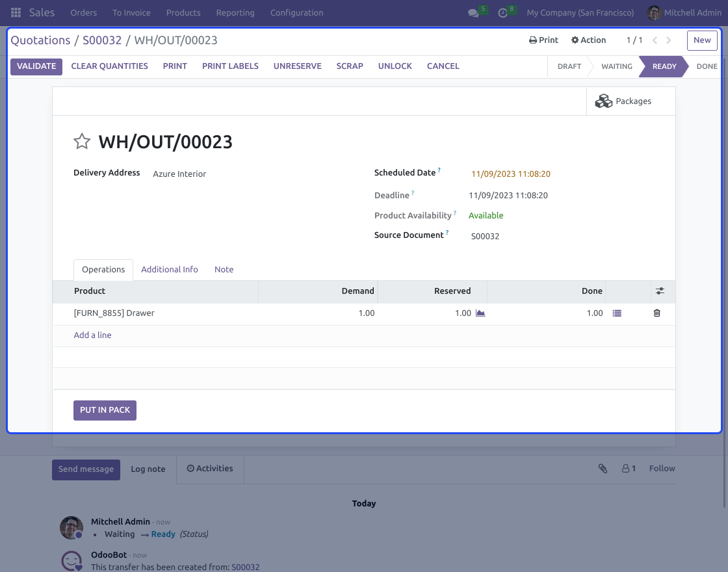Click CLEAR QUANTITIES button
Viewport: 728px width, 572px height.
point(110,66)
